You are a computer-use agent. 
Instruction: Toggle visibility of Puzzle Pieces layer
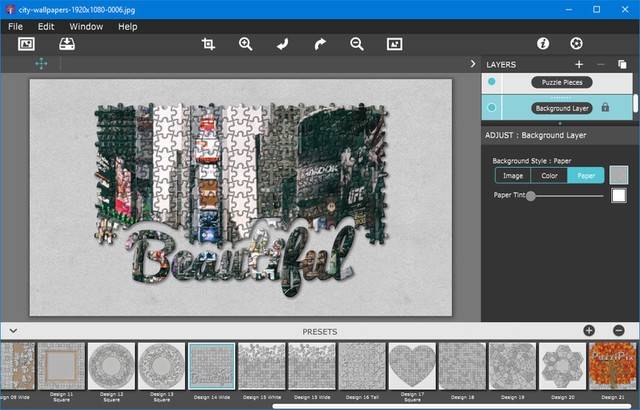pos(491,82)
